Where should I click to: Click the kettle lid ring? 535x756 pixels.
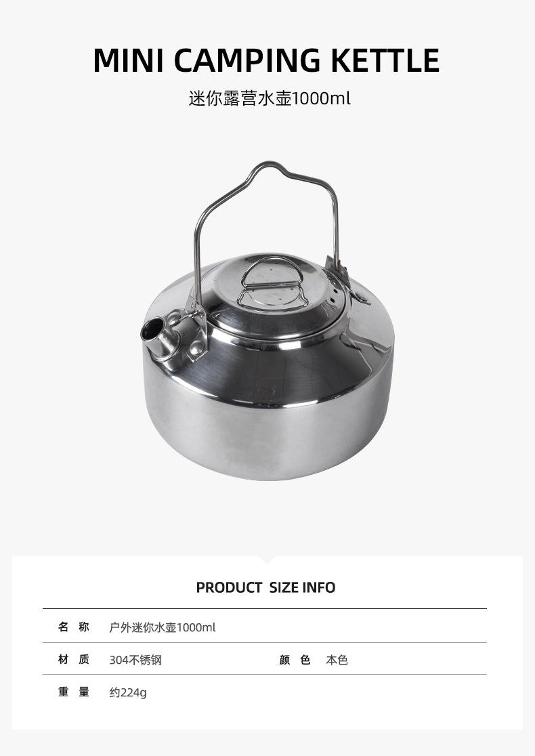tap(273, 283)
